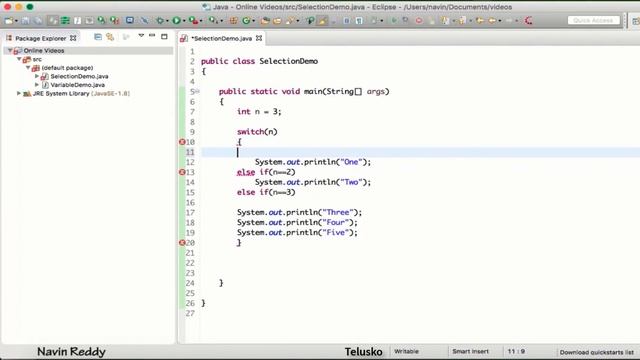Click the println "Five" statement
The height and width of the screenshot is (360, 640).
point(297,232)
